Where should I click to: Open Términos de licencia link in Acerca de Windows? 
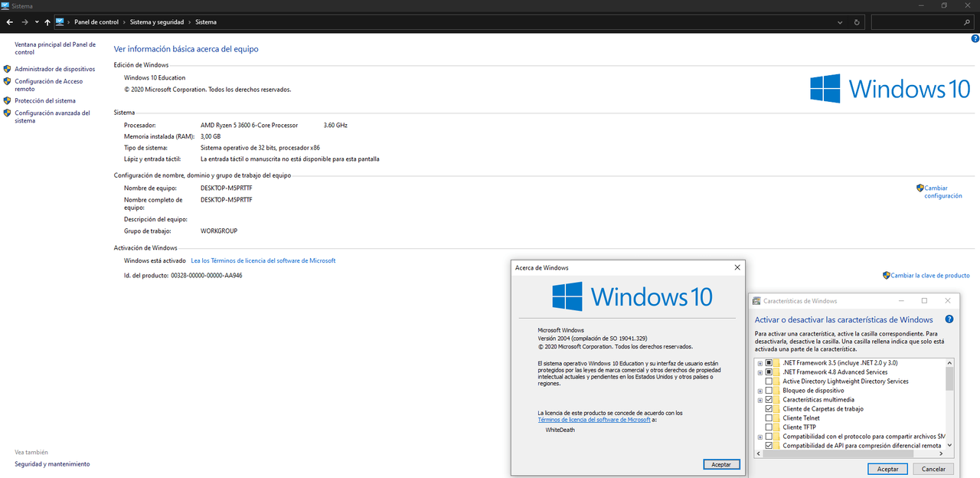pos(594,420)
